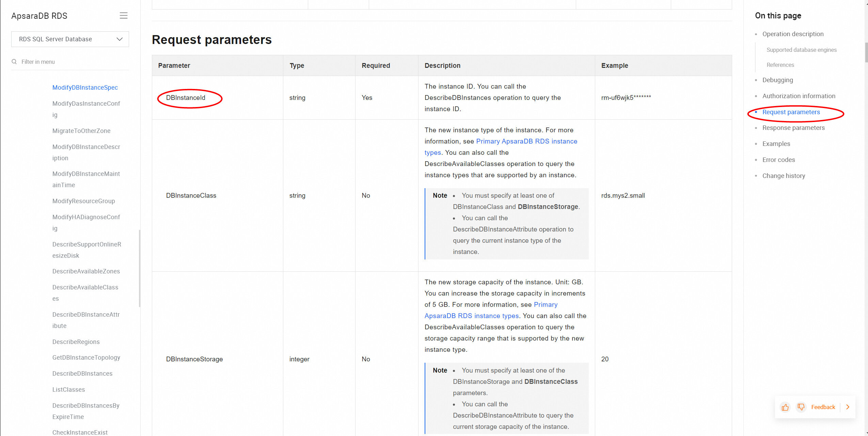Click the thumbs-down feedback icon
This screenshot has height=436, width=868.
pos(801,407)
